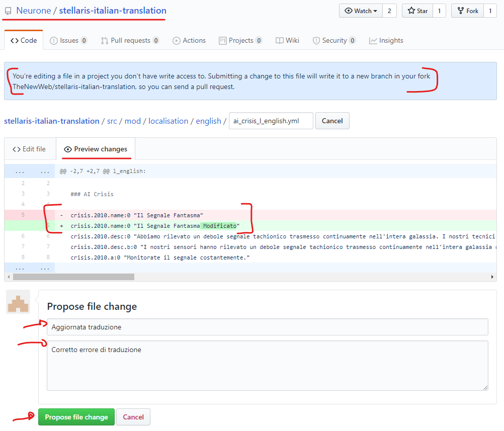View the forks count of 1
The width and height of the screenshot is (504, 431).
tap(490, 11)
